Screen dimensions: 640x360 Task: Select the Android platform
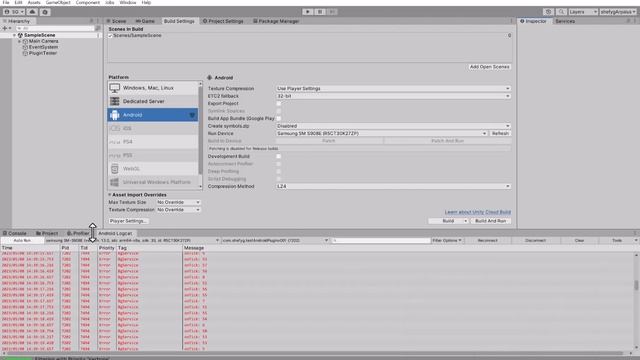(x=153, y=115)
